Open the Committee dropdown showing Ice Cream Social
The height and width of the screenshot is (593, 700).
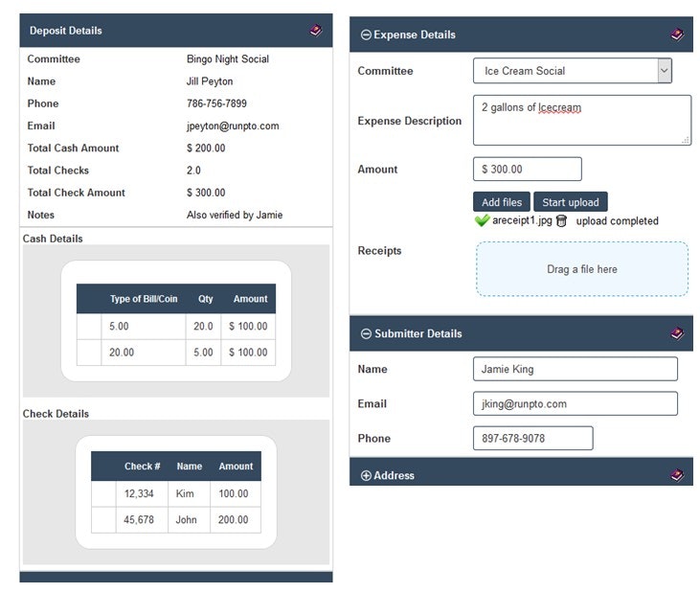coord(573,71)
